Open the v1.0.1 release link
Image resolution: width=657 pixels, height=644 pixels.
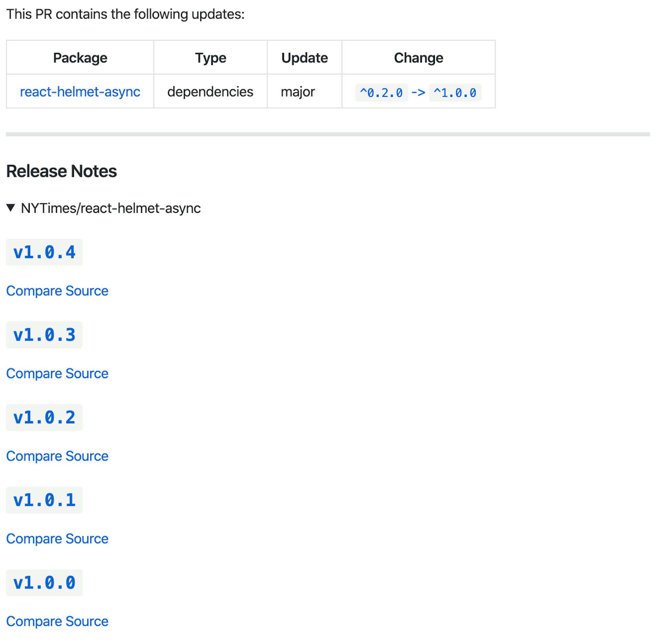[44, 500]
